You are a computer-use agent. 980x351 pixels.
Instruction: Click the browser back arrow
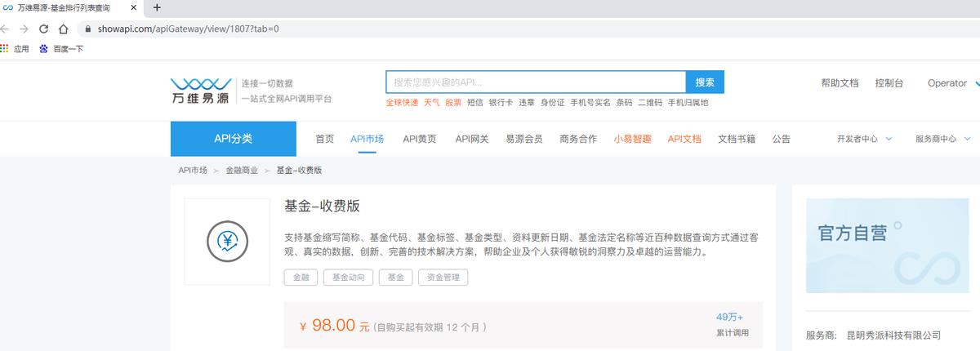click(5, 28)
